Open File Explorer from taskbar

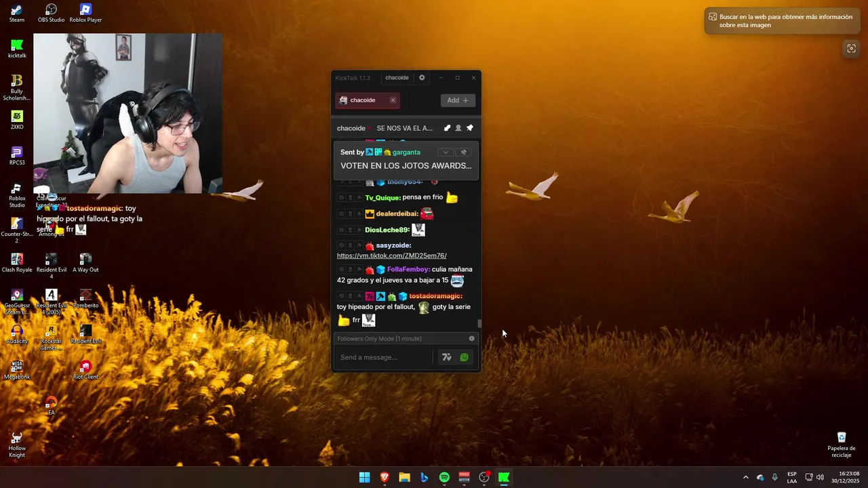point(404,477)
